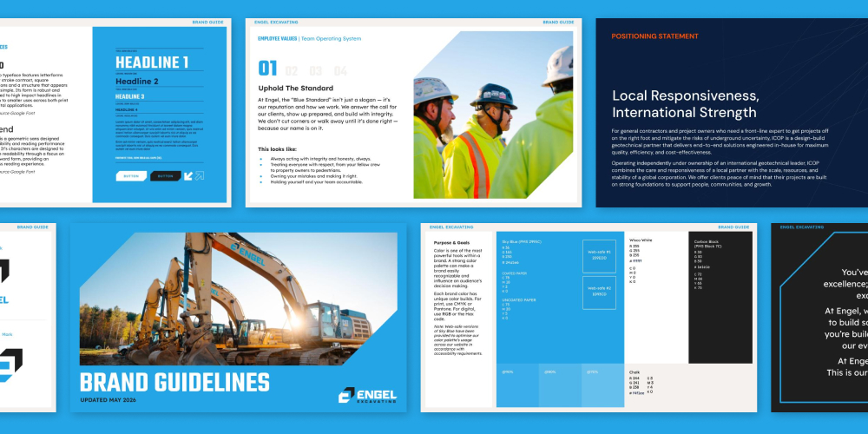Click the COATED PAPER values label
Image resolution: width=868 pixels, height=434 pixels.
[514, 273]
